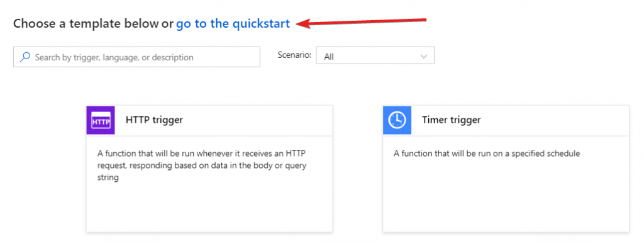Click Timer trigger card header right of title

[555, 120]
